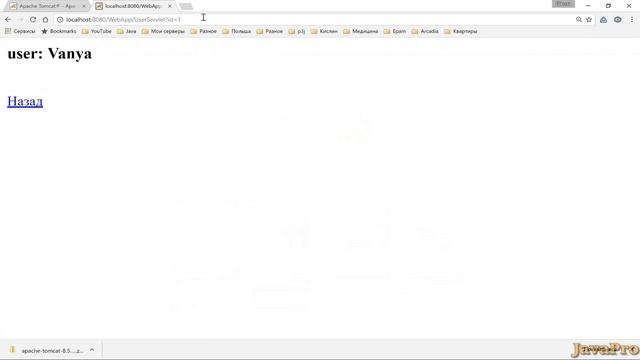Reload the current page
The width and height of the screenshot is (640, 360).
(x=33, y=20)
